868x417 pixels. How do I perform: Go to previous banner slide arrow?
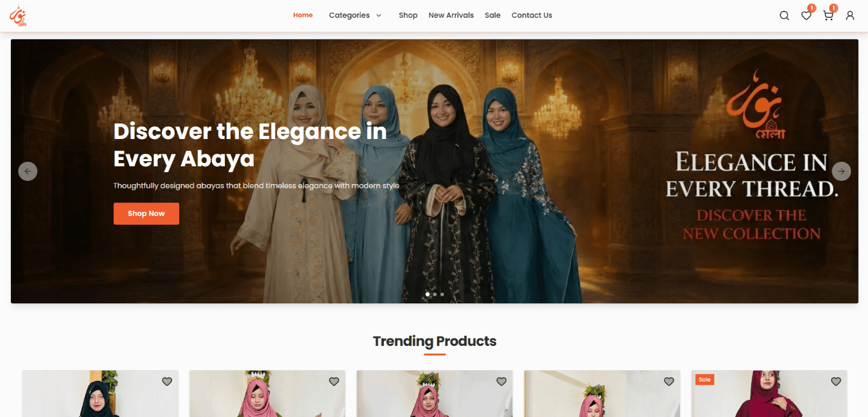pos(27,171)
